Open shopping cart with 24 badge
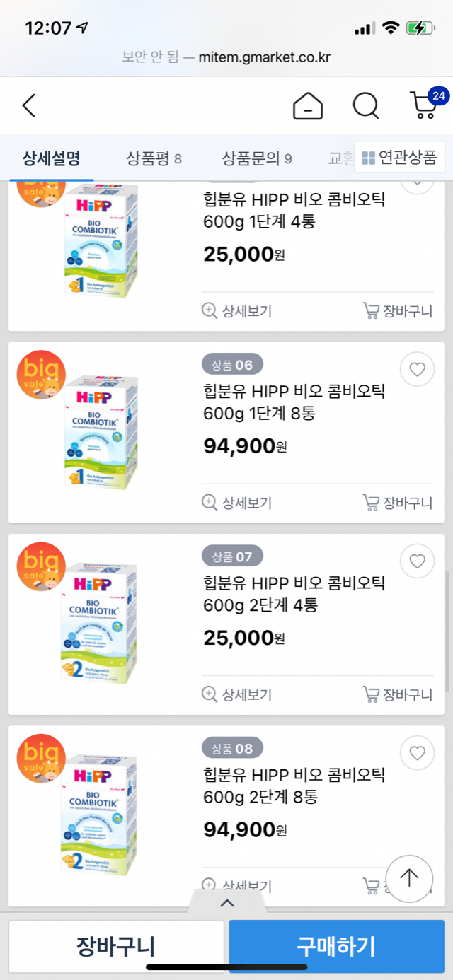 pos(425,105)
